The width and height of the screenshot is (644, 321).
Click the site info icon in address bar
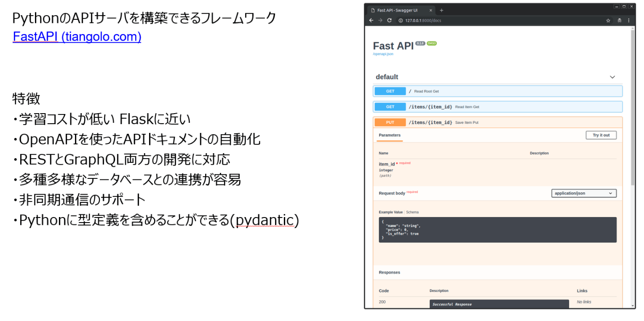[400, 20]
